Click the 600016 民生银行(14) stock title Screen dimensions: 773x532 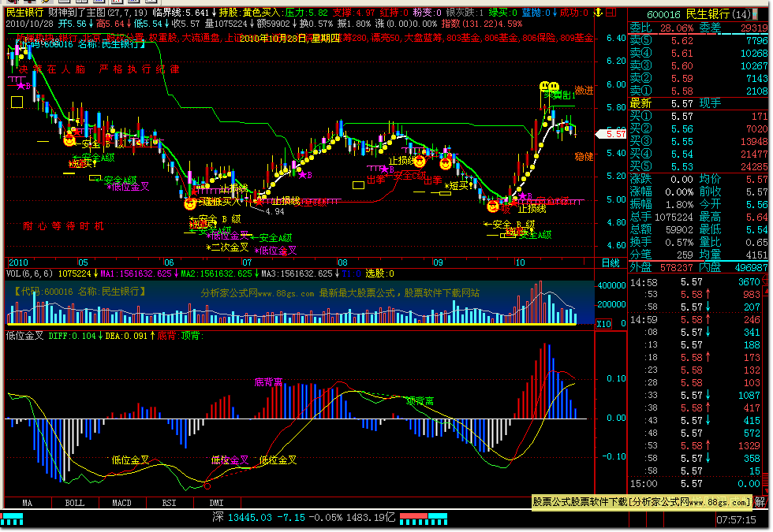click(699, 14)
